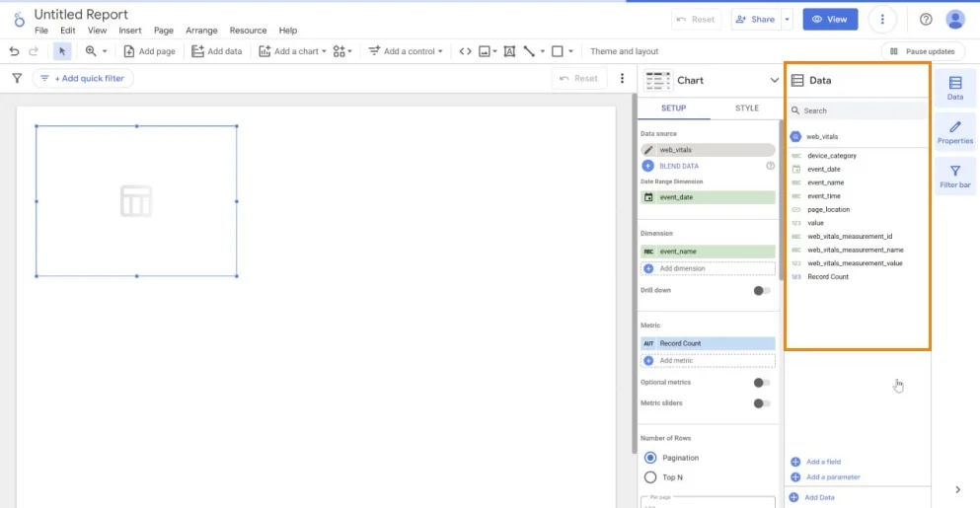Click the Share button
980x508 pixels.
click(755, 20)
